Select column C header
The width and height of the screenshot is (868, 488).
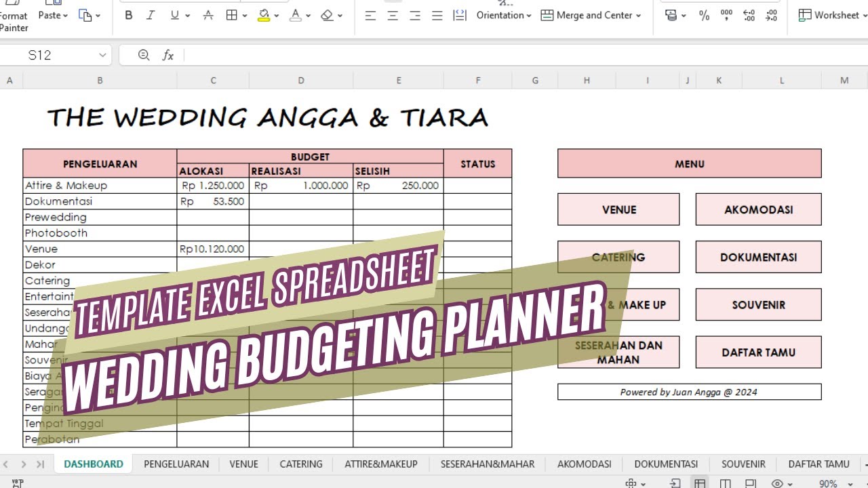tap(213, 81)
